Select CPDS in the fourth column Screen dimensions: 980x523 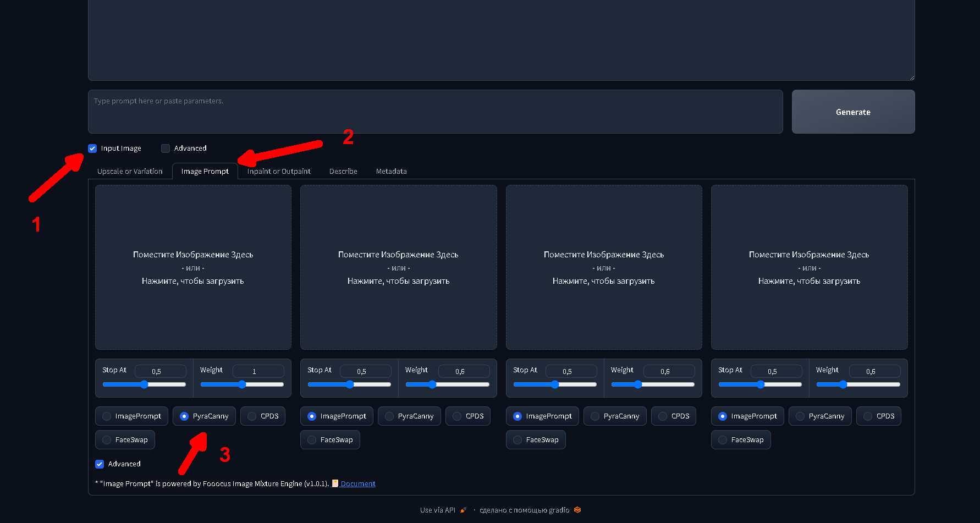click(x=868, y=416)
